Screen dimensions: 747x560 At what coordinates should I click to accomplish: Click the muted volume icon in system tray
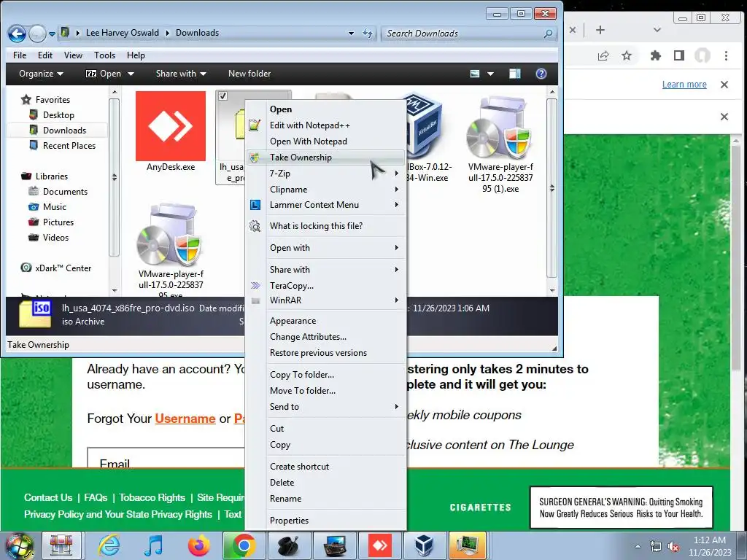673,547
